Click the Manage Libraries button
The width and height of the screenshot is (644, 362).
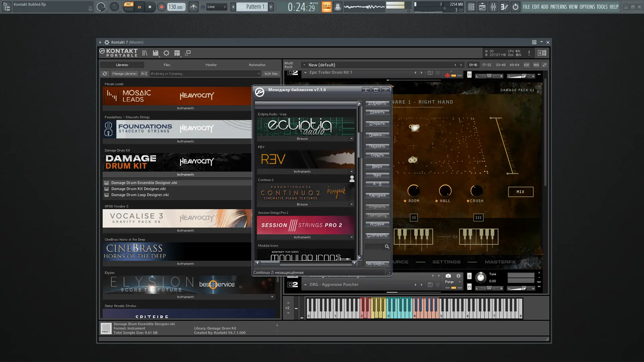click(x=124, y=74)
